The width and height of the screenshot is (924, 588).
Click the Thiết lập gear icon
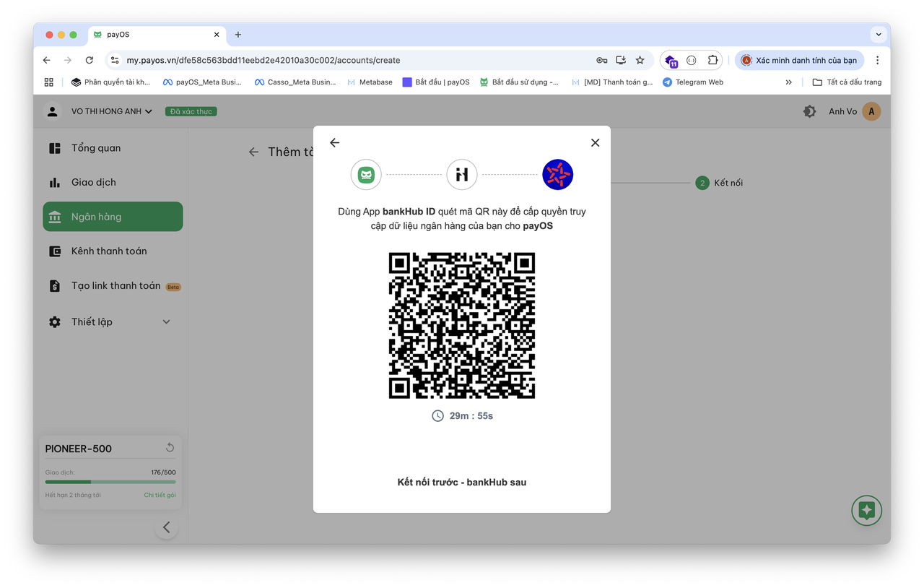(x=55, y=322)
